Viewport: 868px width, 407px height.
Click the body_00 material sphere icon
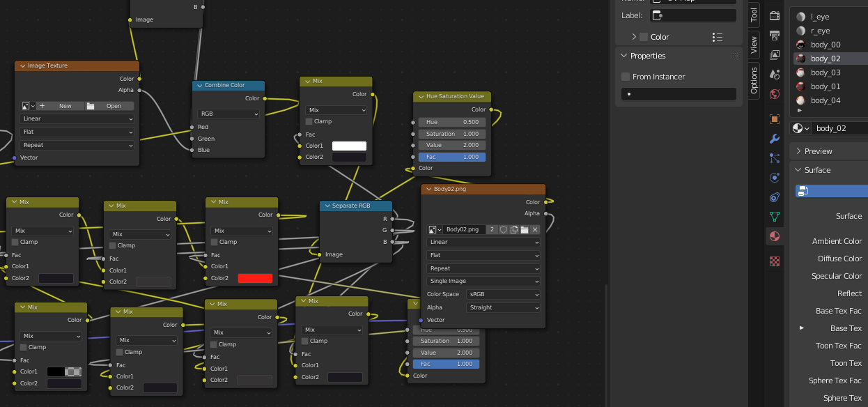pos(801,45)
